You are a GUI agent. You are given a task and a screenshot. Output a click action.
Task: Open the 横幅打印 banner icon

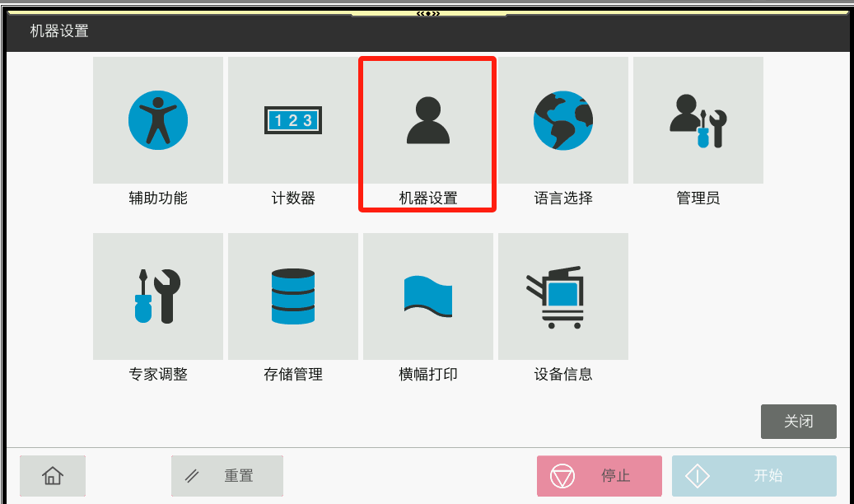tap(428, 296)
